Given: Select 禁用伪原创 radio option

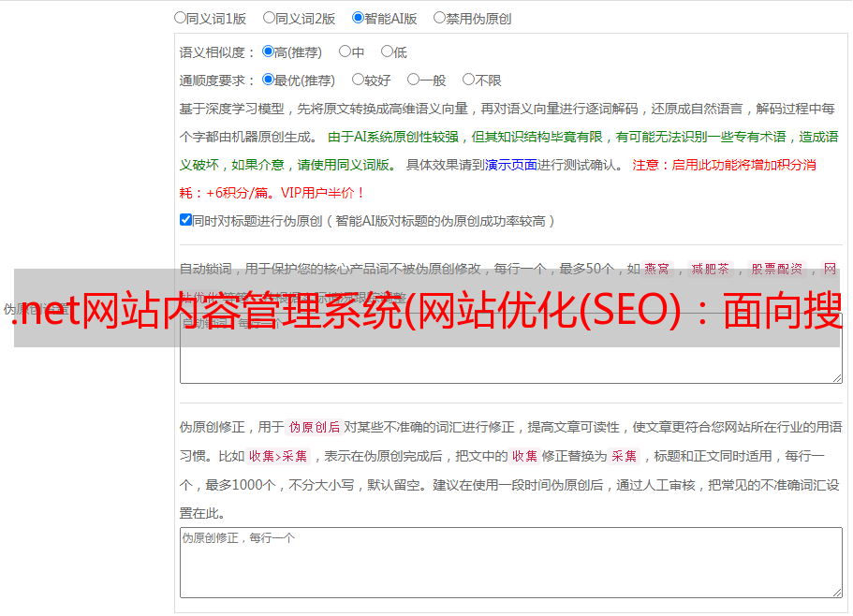Looking at the screenshot, I should click(x=439, y=18).
